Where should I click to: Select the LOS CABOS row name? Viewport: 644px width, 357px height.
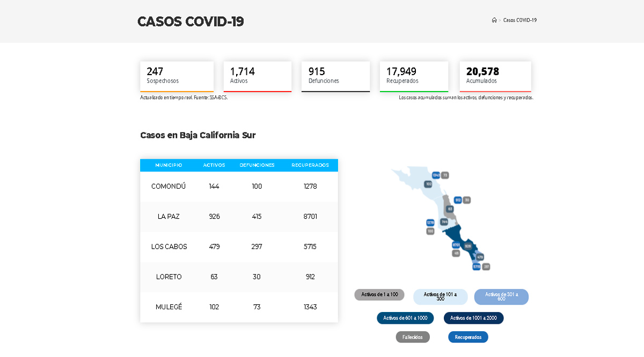click(169, 247)
